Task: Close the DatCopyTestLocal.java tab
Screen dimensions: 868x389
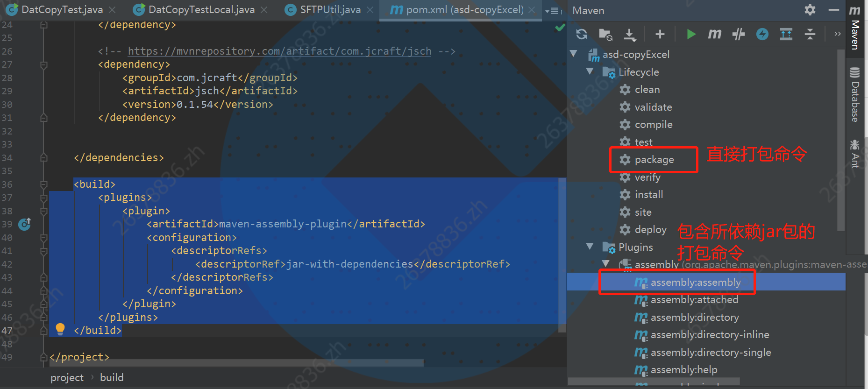Action: [264, 10]
